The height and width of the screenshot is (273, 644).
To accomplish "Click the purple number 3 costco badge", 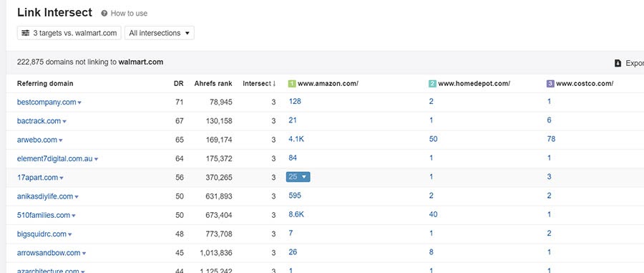I will point(550,84).
